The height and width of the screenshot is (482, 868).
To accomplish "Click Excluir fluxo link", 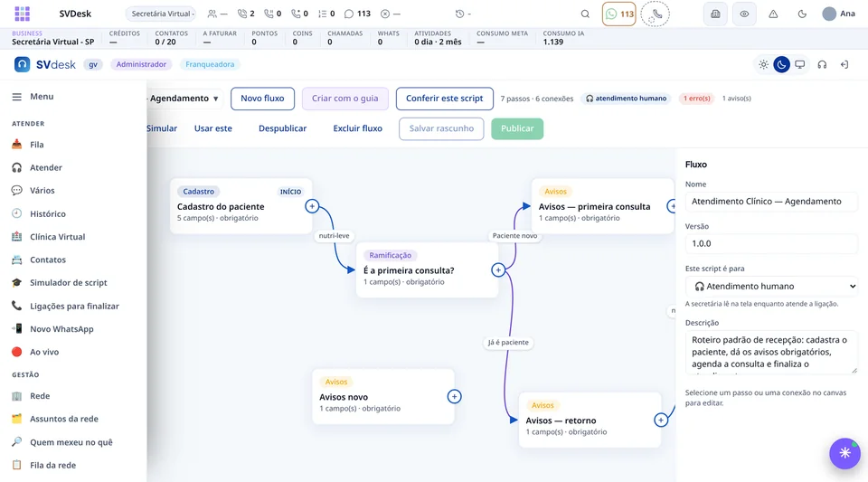I will click(358, 128).
